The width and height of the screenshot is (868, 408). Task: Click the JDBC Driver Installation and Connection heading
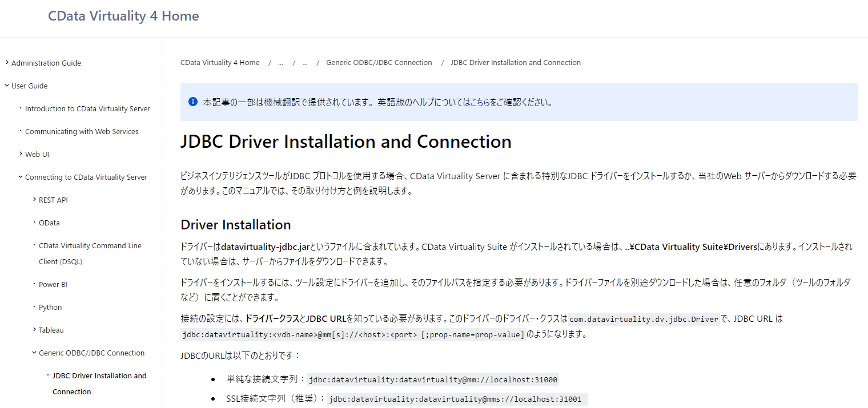pyautogui.click(x=346, y=142)
